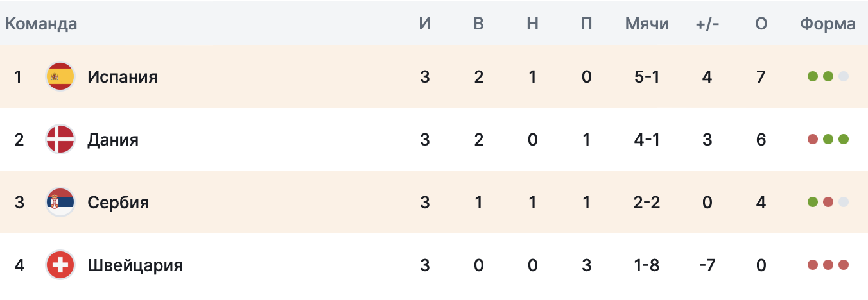Screen dimensions: 868x300
Task: Select Switzerland's -7 goal difference cell
Action: (707, 265)
